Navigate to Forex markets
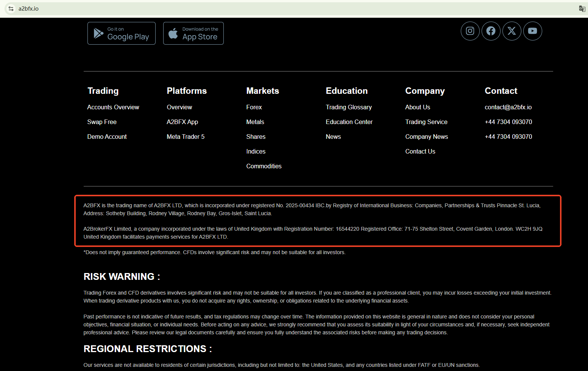 pyautogui.click(x=254, y=107)
